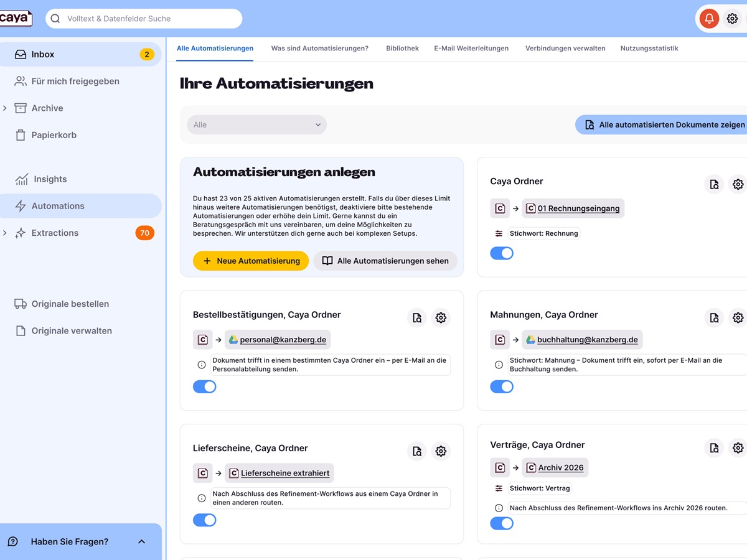Open buchhaltung@kanzberg.de destination link
Viewport: 747px width, 560px height.
coord(582,340)
